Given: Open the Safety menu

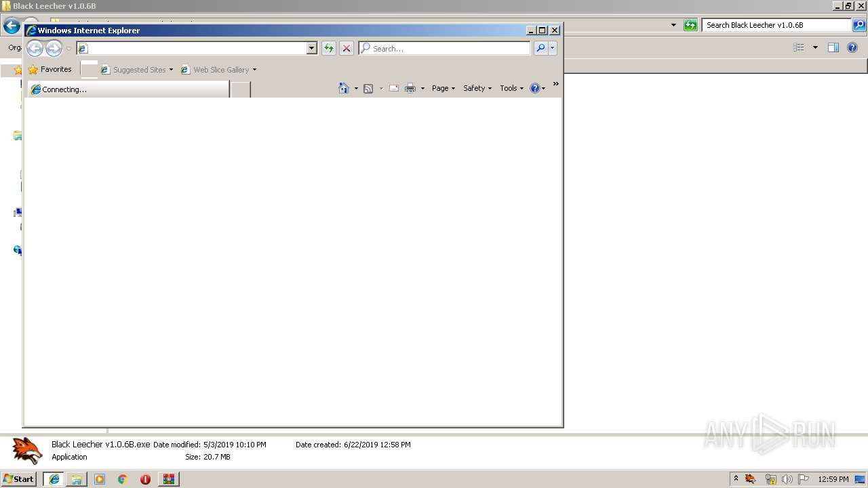Looking at the screenshot, I should pos(477,88).
